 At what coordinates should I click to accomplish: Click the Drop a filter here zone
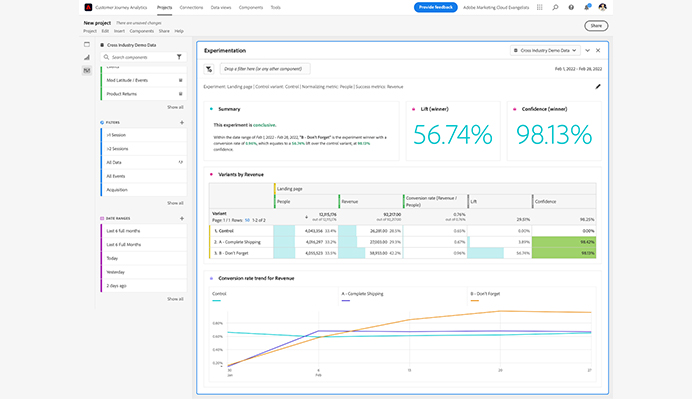pos(265,69)
